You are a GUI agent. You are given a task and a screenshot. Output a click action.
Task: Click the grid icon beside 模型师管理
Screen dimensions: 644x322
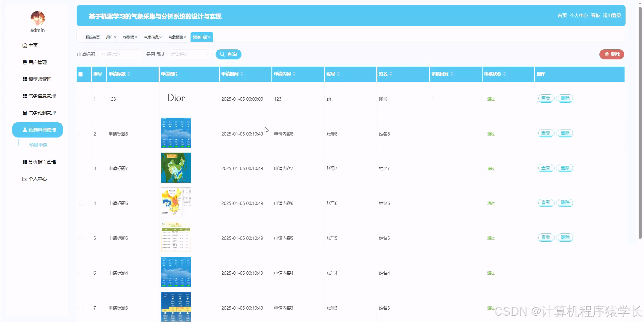tap(25, 79)
